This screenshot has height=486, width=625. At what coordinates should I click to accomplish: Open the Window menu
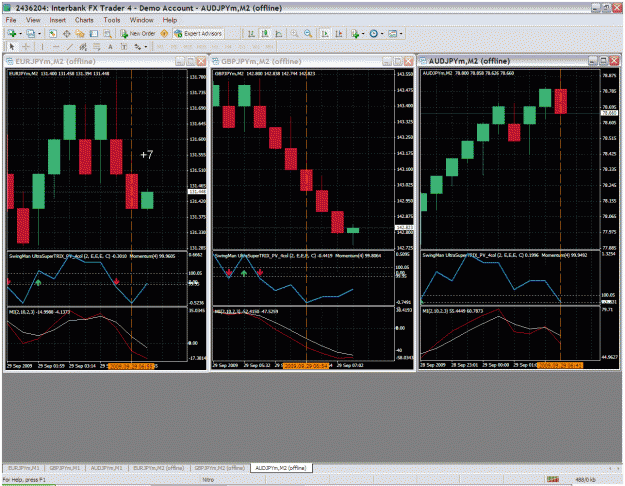point(142,20)
